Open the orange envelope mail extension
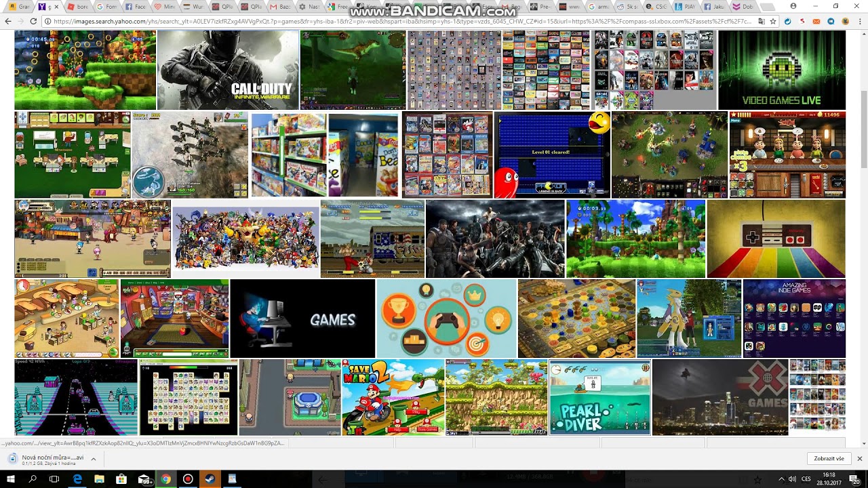Image resolution: width=868 pixels, height=488 pixels. (817, 21)
